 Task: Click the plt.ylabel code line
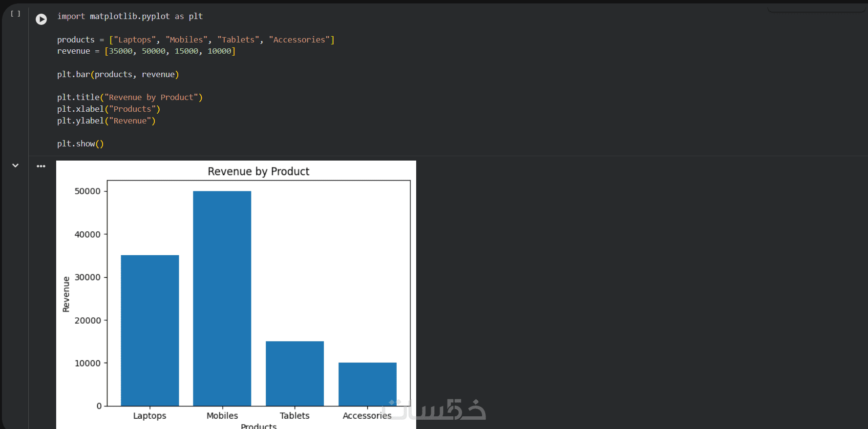click(x=106, y=121)
